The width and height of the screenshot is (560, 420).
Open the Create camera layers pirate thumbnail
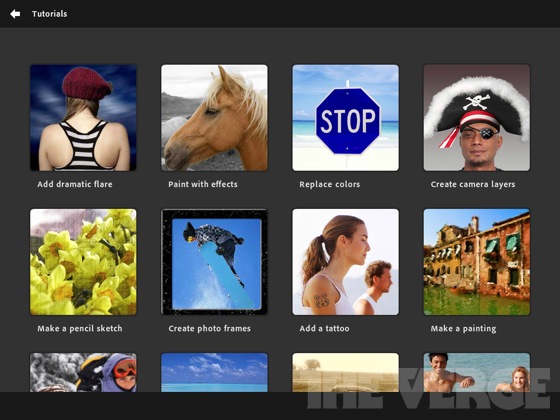click(x=477, y=118)
